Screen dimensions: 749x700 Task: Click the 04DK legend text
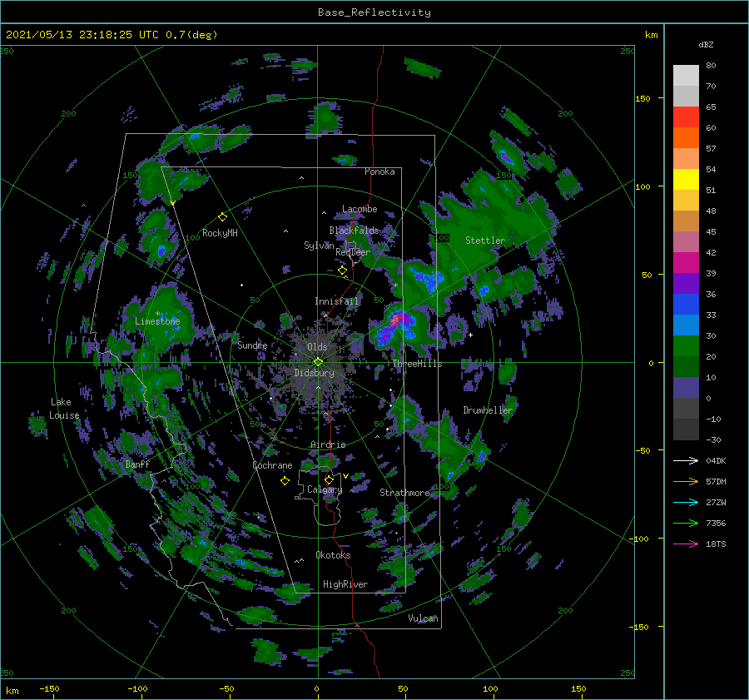[716, 460]
